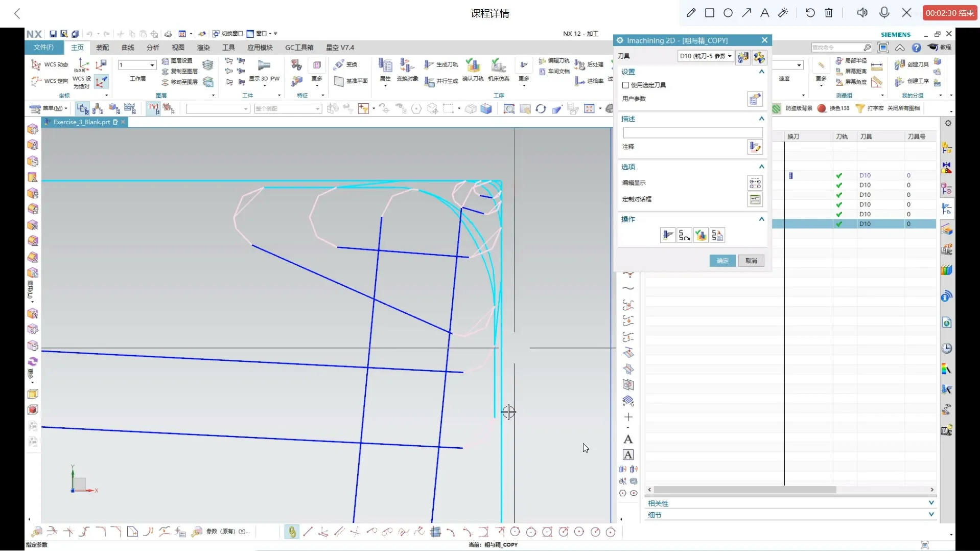980x551 pixels.
Task: Select the highlighted D10 operation row
Action: 865,224
